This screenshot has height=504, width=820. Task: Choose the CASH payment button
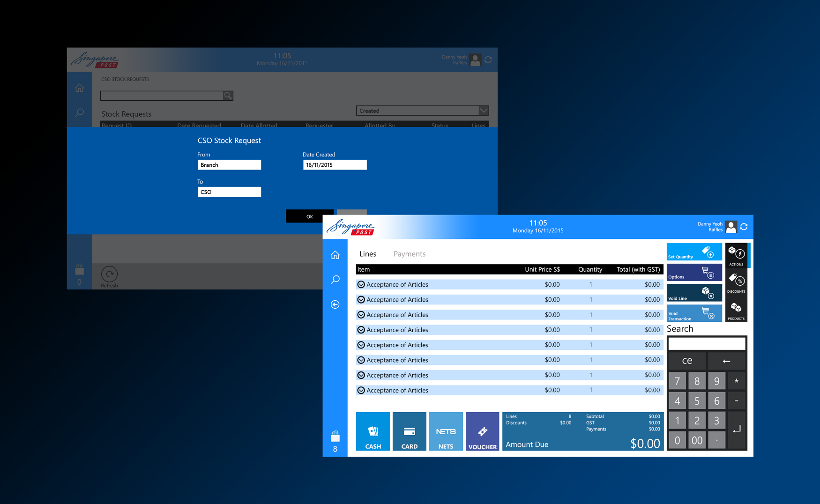(373, 431)
